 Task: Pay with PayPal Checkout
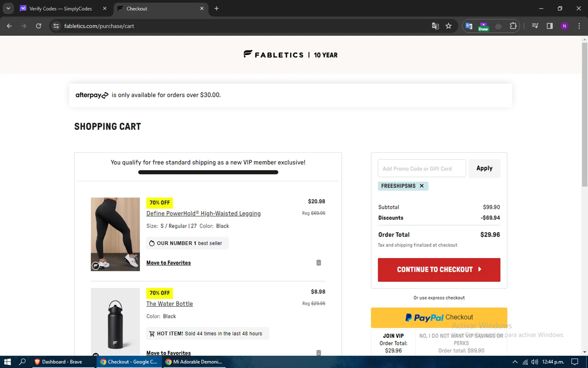(x=439, y=317)
